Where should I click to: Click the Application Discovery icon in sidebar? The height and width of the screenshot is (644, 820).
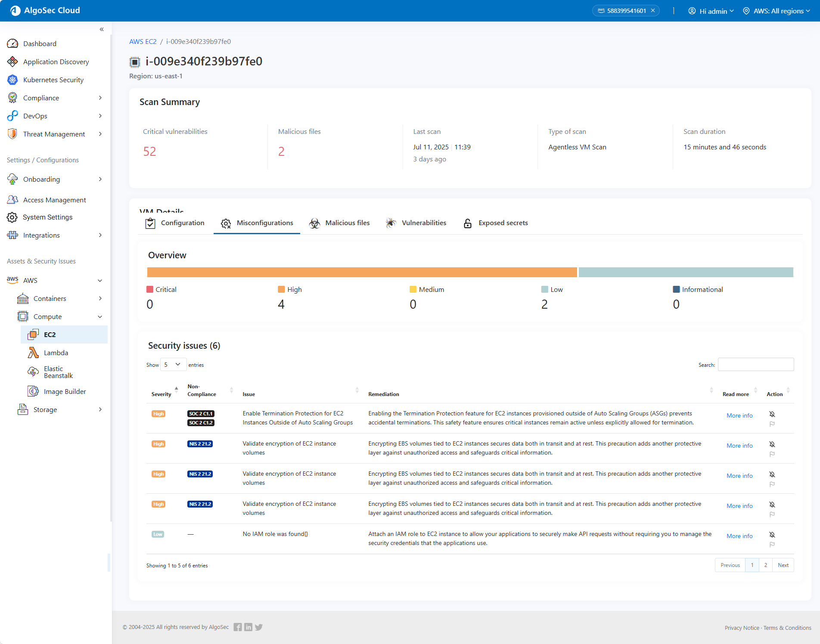pos(12,62)
